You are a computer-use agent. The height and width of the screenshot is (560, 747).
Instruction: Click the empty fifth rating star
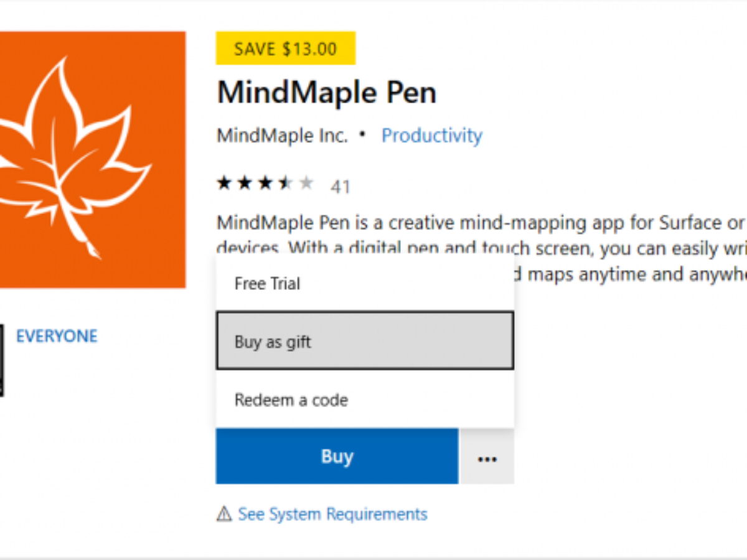point(306,183)
